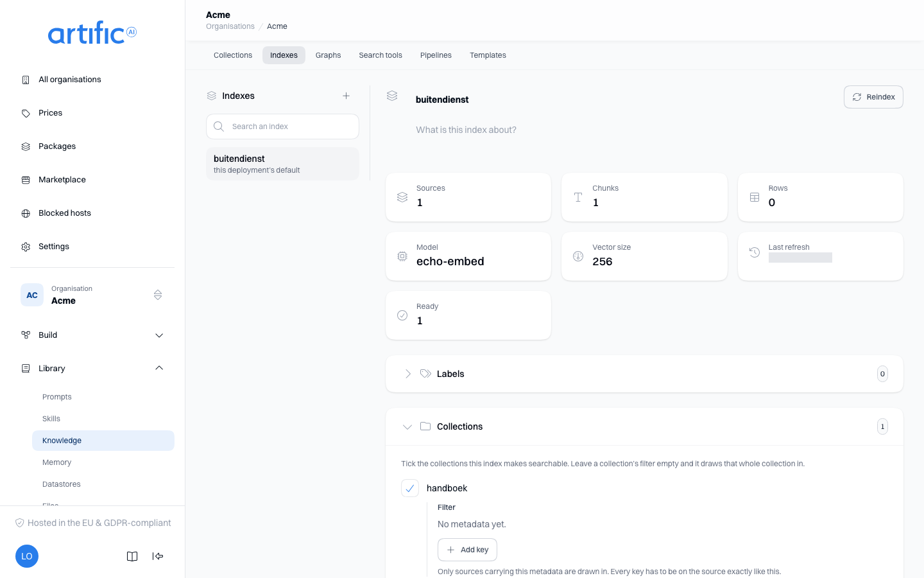
Task: Open Memory under Library
Action: 103,462
